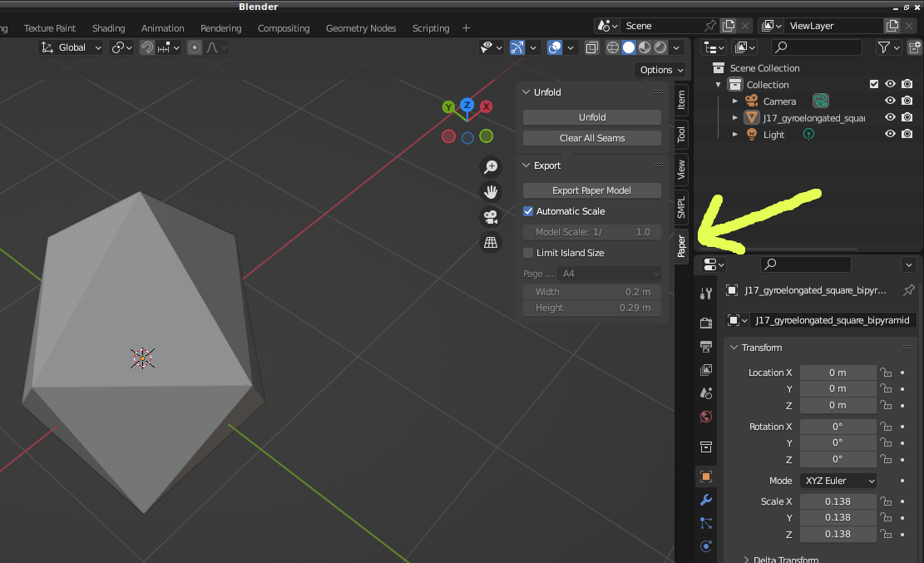The height and width of the screenshot is (563, 924).
Task: Open the World properties globe icon
Action: click(706, 417)
